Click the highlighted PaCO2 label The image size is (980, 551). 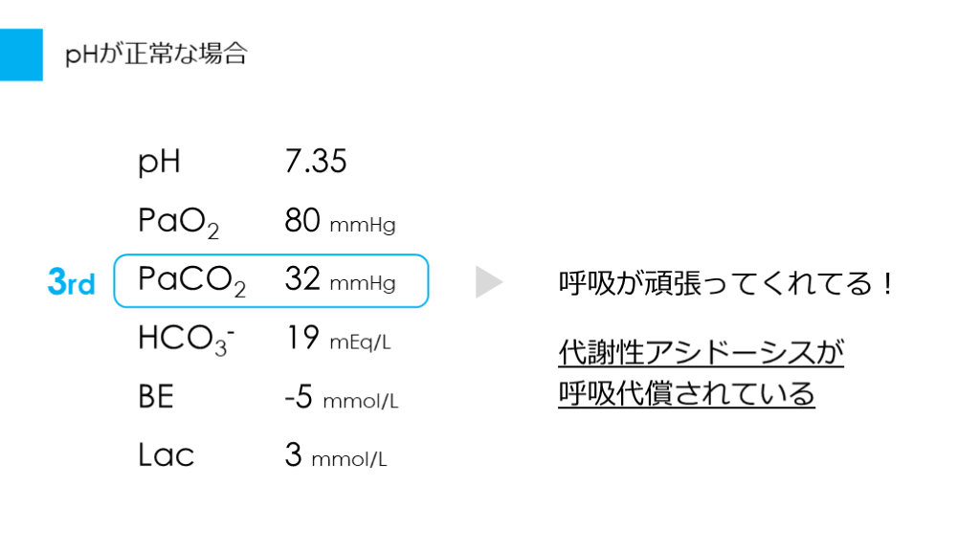pyautogui.click(x=191, y=281)
